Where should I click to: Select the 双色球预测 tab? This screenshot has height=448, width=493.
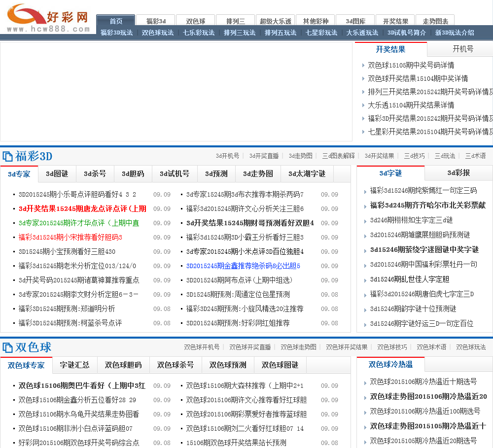(228, 365)
